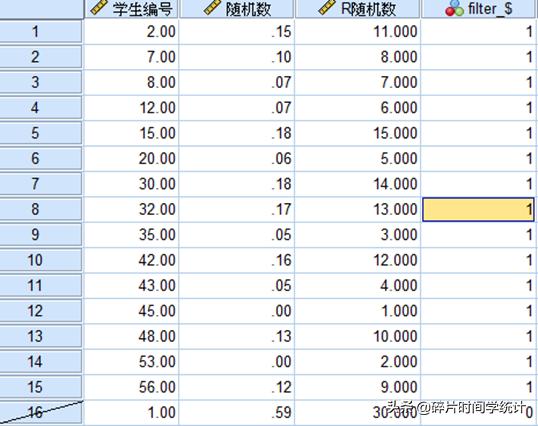538x426 pixels.
Task: Select row header 14
Action: [x=41, y=362]
